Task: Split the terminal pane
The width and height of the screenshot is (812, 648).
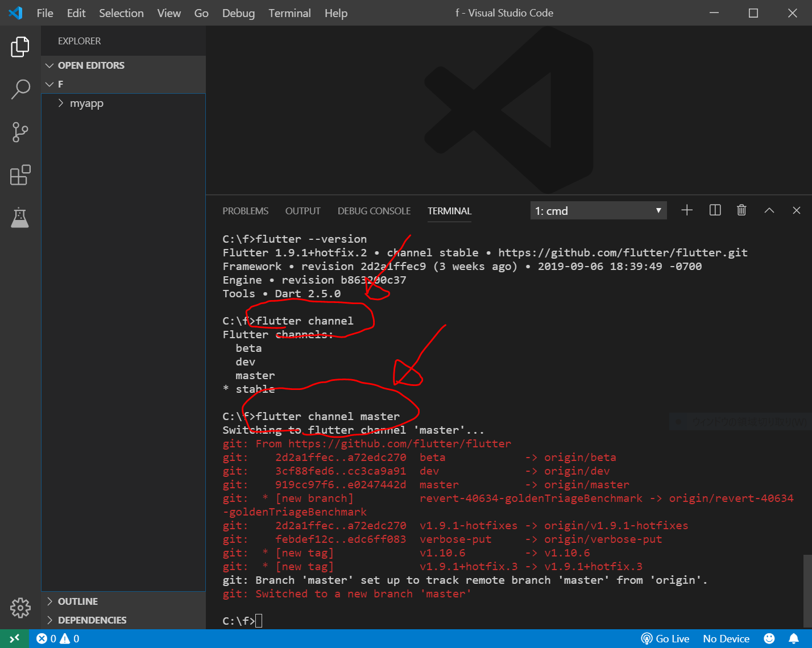Action: [x=715, y=210]
